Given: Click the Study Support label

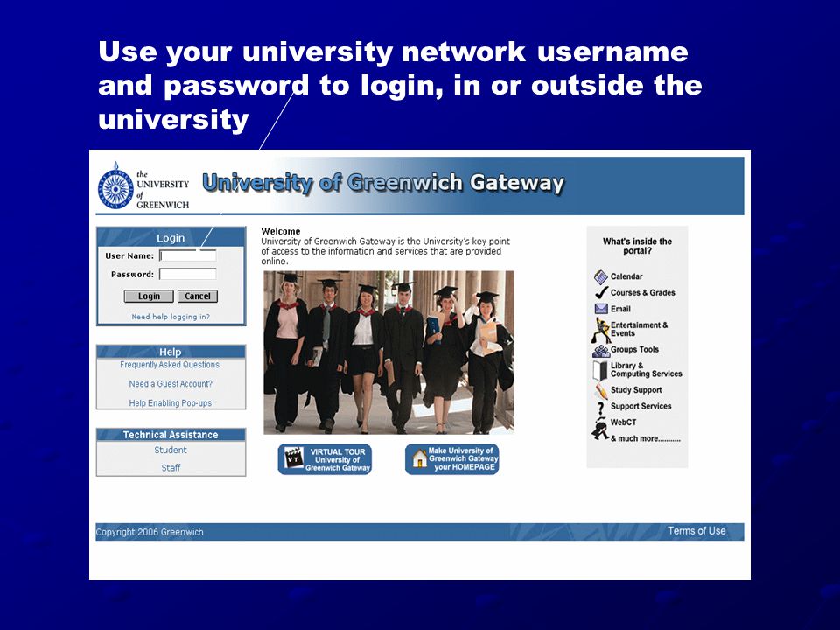Looking at the screenshot, I should click(x=636, y=390).
